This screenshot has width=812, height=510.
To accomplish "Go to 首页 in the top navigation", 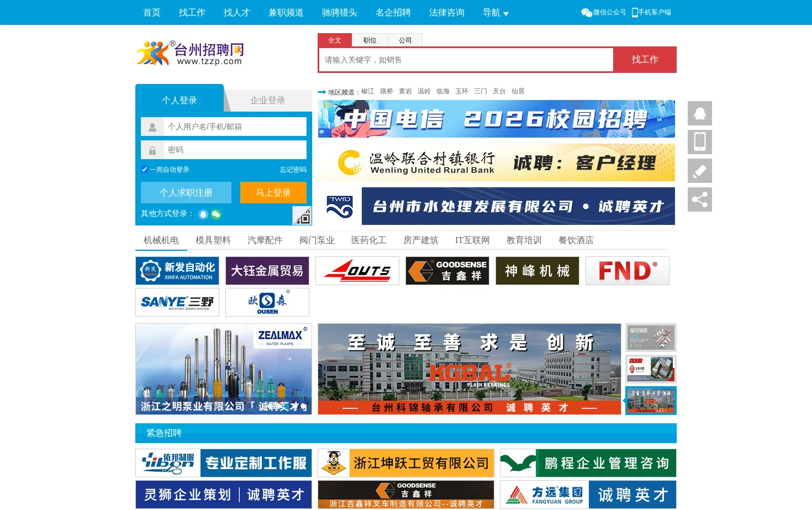I will 152,13.
